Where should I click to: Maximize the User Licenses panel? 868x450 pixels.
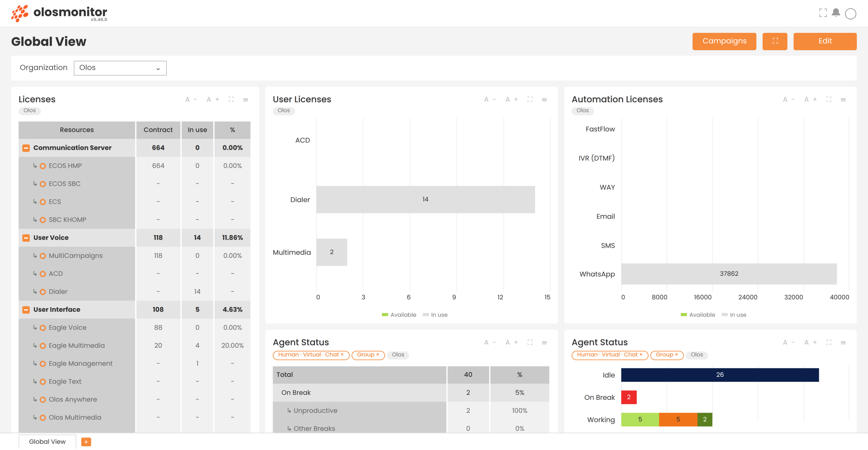tap(530, 100)
